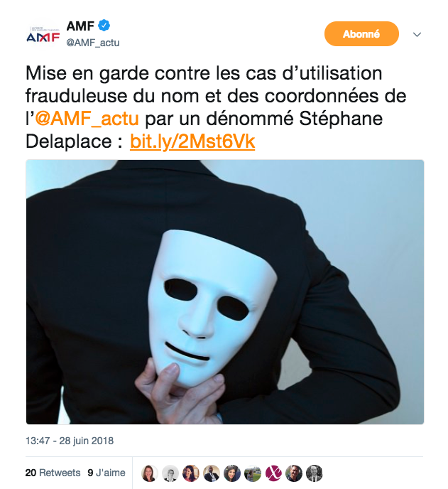
Task: Open the white mask photo
Action: [x=225, y=292]
